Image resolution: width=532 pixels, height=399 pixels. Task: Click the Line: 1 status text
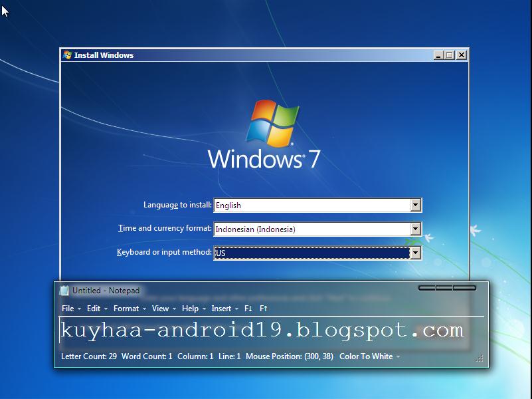pyautogui.click(x=230, y=356)
